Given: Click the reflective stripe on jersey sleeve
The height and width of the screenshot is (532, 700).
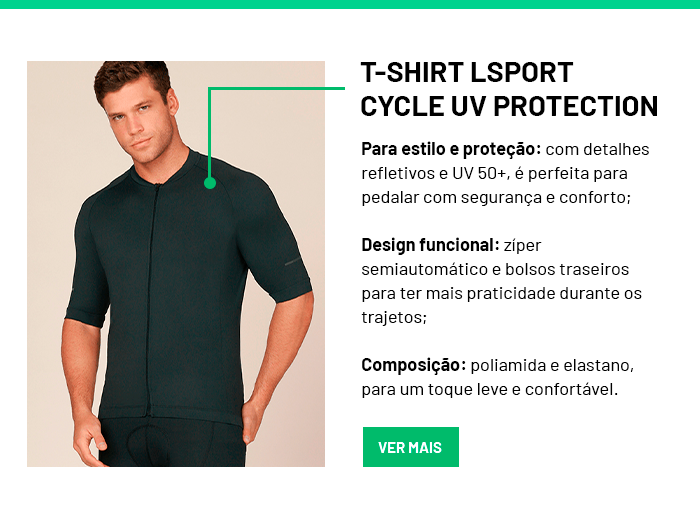Looking at the screenshot, I should tap(293, 262).
